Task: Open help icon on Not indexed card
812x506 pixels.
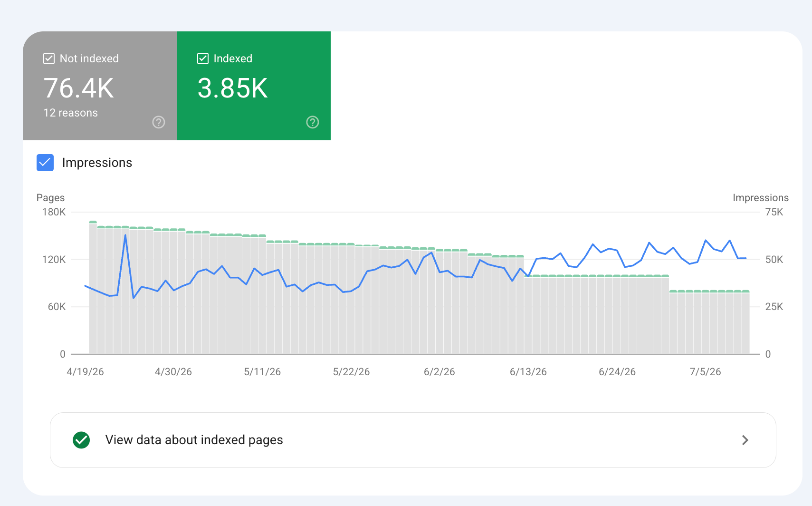Action: click(159, 122)
